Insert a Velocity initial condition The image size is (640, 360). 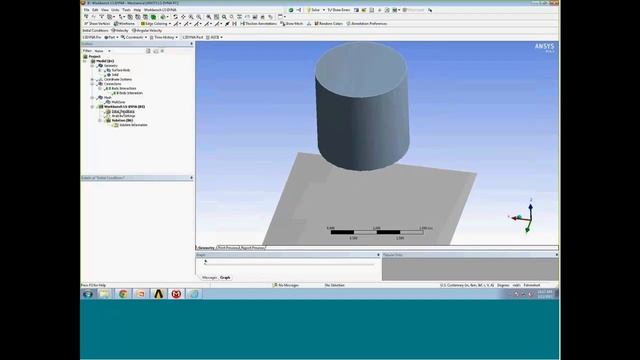tap(120, 31)
